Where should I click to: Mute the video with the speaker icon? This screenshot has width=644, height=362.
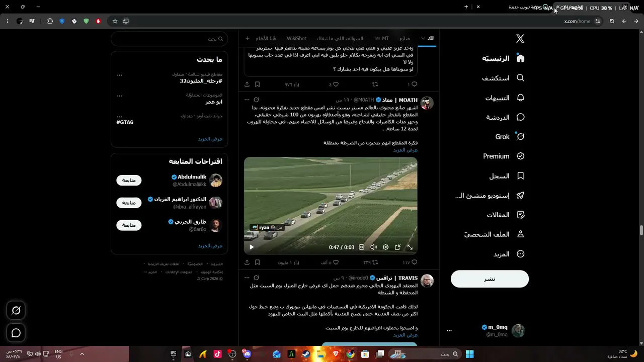coord(373,247)
